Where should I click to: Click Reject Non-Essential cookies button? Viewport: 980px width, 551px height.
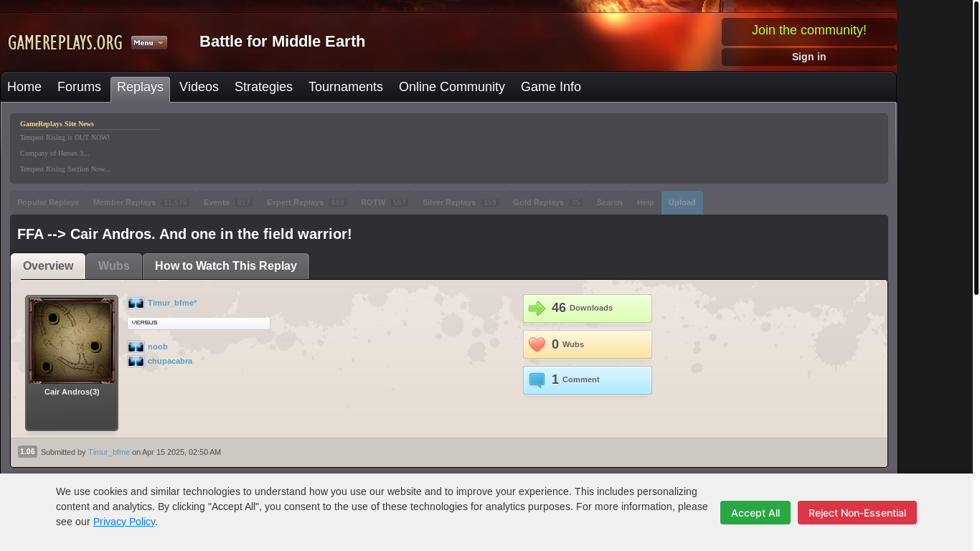pyautogui.click(x=857, y=513)
